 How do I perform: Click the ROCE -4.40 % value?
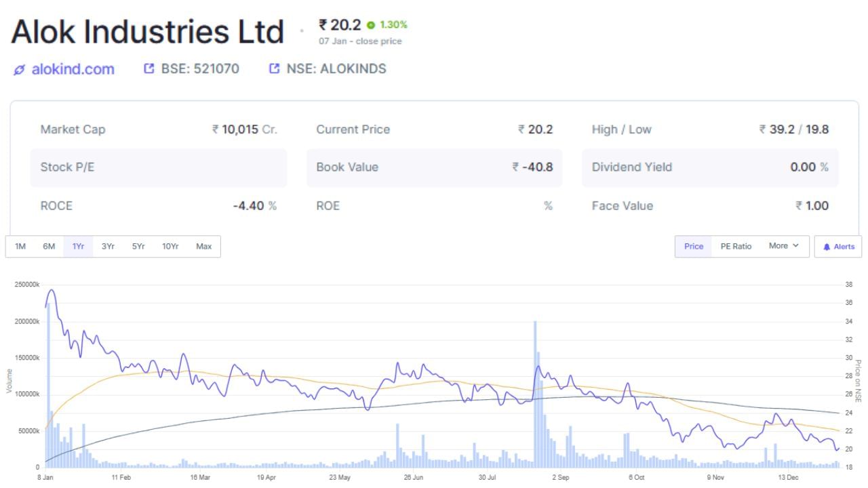(254, 205)
